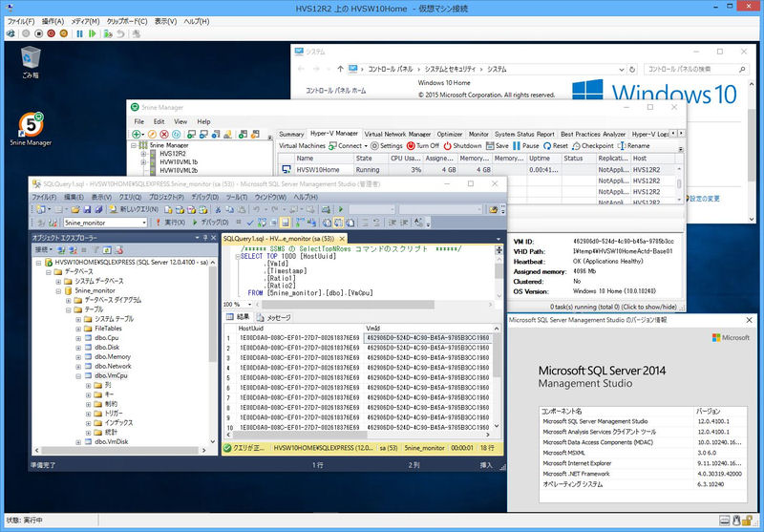This screenshot has width=764, height=532.
Task: Click the Ctrl+Alt+Del icon in VM connection toolbar
Action: coord(11,33)
